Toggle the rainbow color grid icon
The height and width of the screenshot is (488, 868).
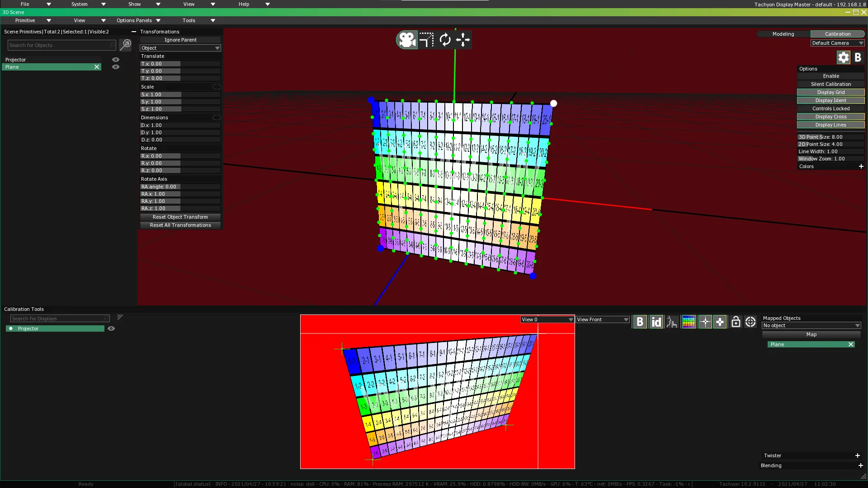(689, 322)
